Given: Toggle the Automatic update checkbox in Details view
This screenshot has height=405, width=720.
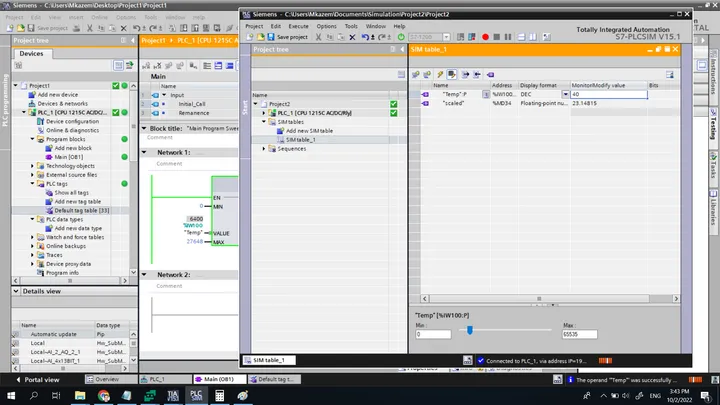Looking at the screenshot, I should tap(16, 334).
